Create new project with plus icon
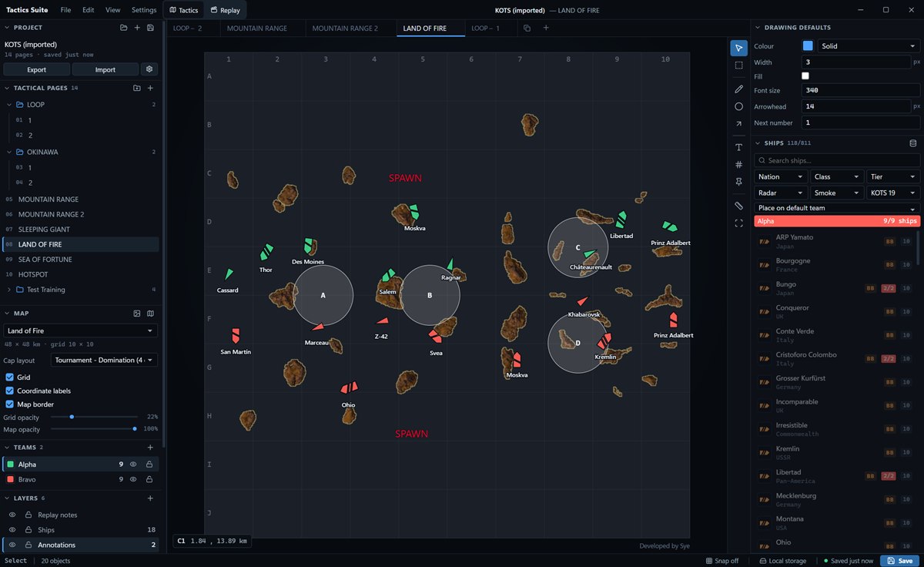 (137, 28)
